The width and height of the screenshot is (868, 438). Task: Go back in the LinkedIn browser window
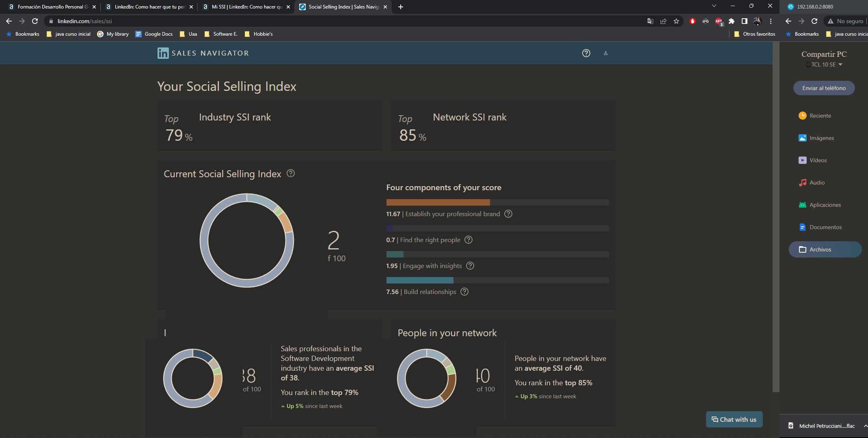9,21
